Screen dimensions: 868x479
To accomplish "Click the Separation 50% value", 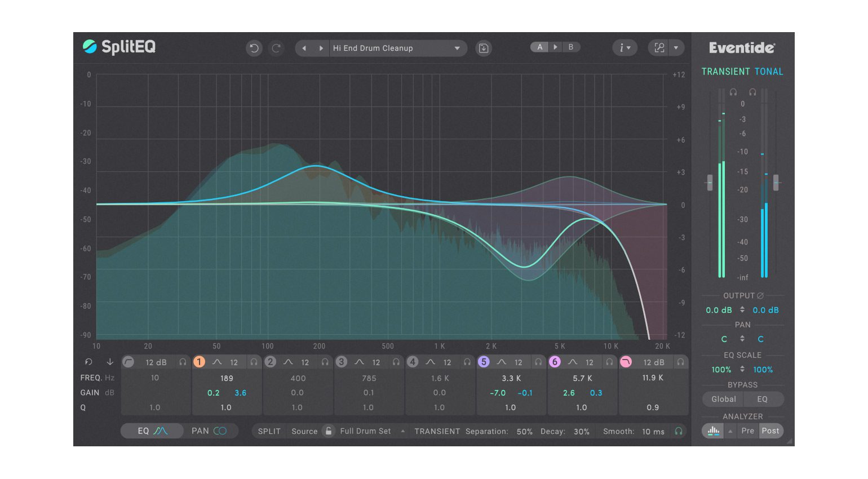I will (x=525, y=432).
